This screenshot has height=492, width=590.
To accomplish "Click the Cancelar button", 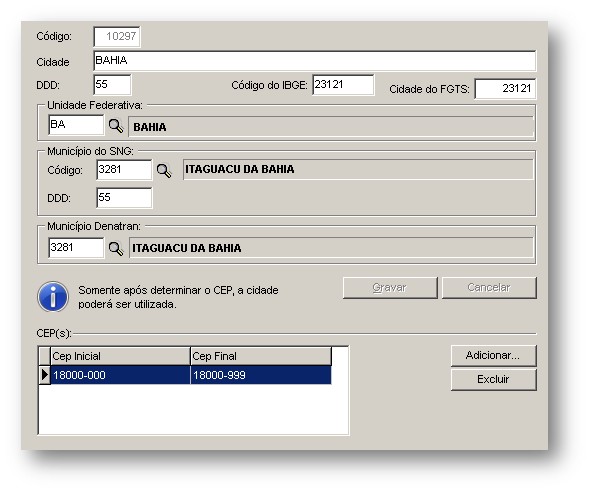I will [x=489, y=288].
